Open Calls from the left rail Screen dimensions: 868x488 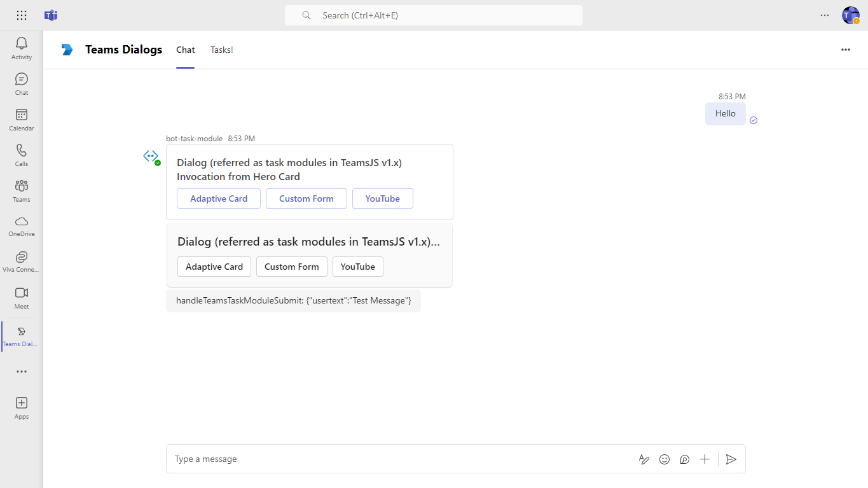tap(21, 155)
